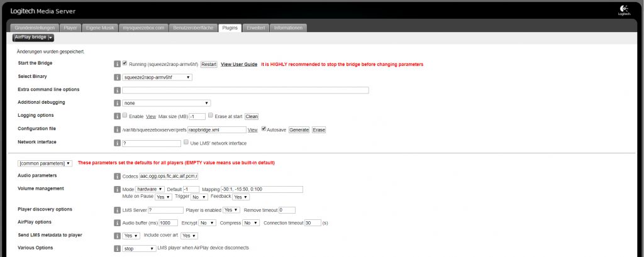Enable logging checkbox
The width and height of the screenshot is (644, 257).
point(125,116)
